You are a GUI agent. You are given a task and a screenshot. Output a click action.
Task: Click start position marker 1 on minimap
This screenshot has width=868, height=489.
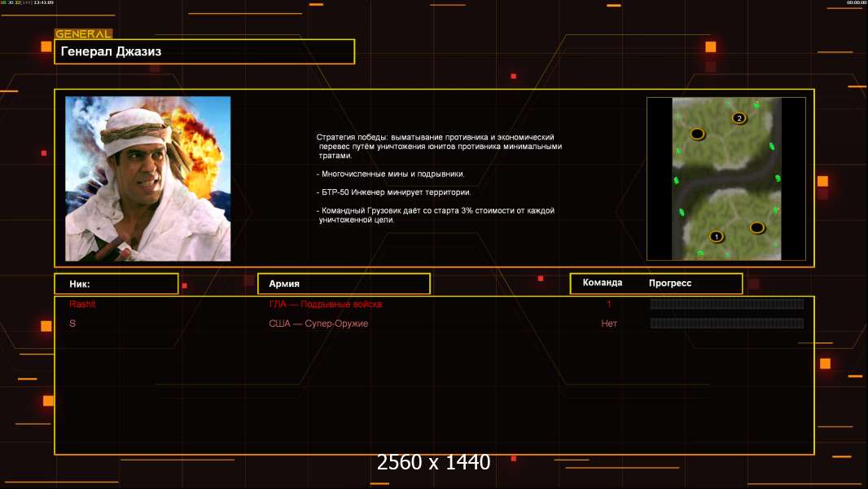coord(717,236)
